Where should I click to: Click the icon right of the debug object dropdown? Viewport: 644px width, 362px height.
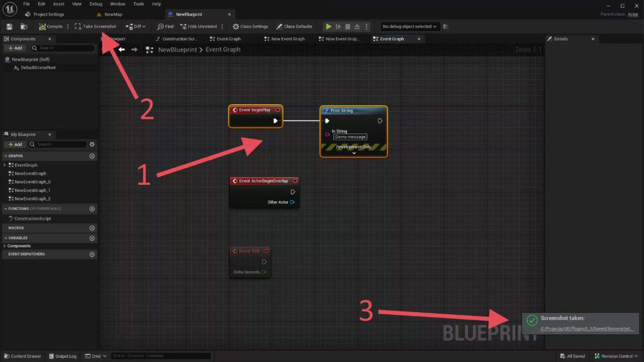(446, 27)
